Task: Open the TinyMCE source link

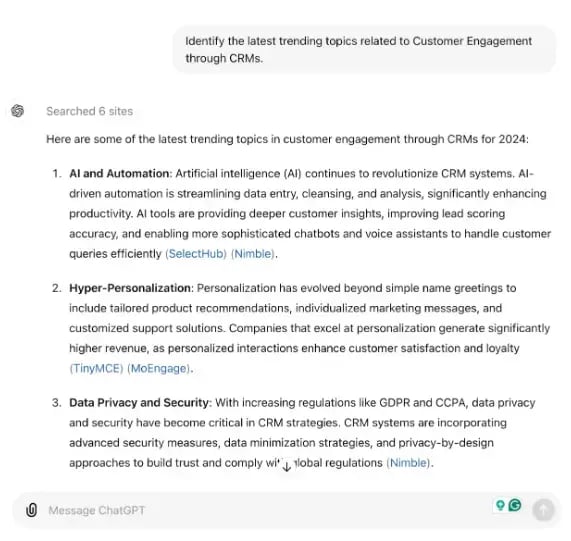Action: coord(97,368)
